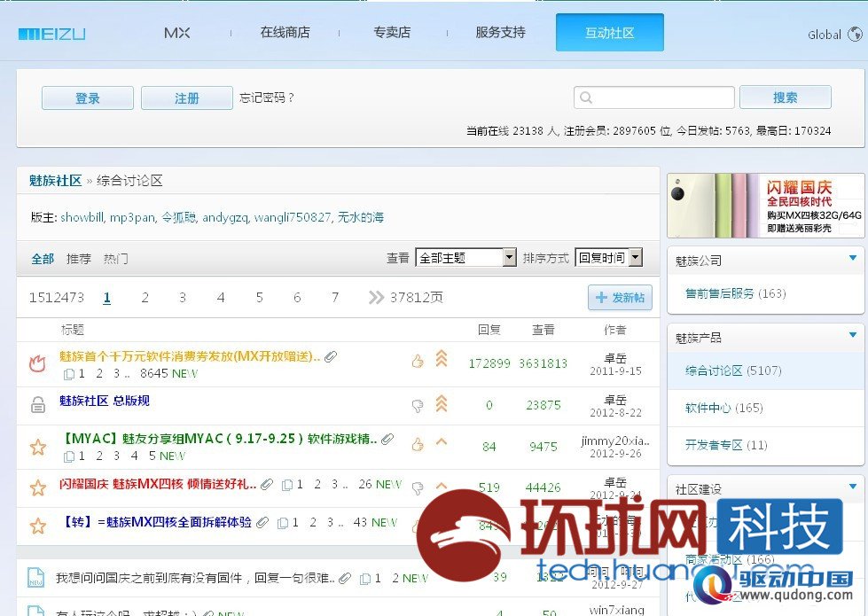Viewport: 868px width, 616px height.
Task: Click thumbs-down icon on 闪耀国庆 row
Action: (x=418, y=487)
